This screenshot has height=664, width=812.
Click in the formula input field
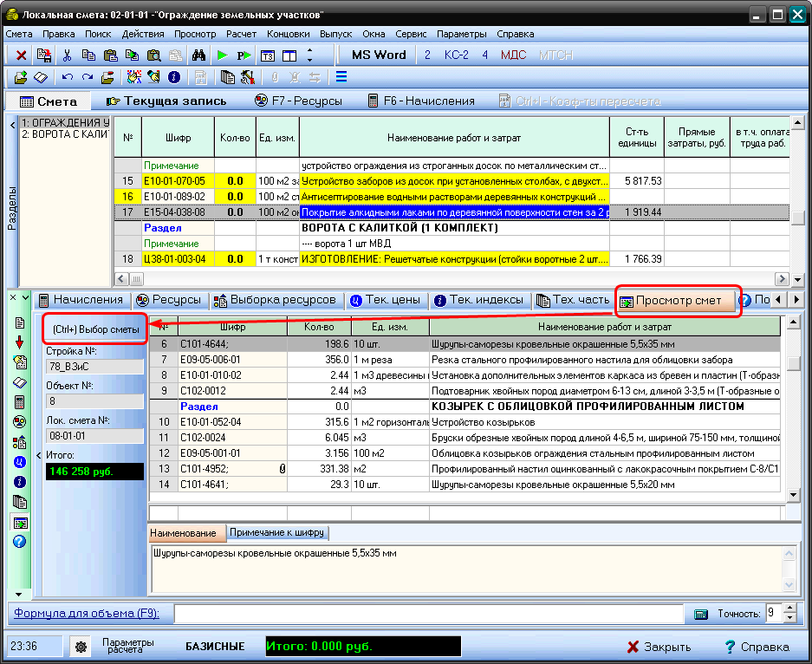point(429,614)
